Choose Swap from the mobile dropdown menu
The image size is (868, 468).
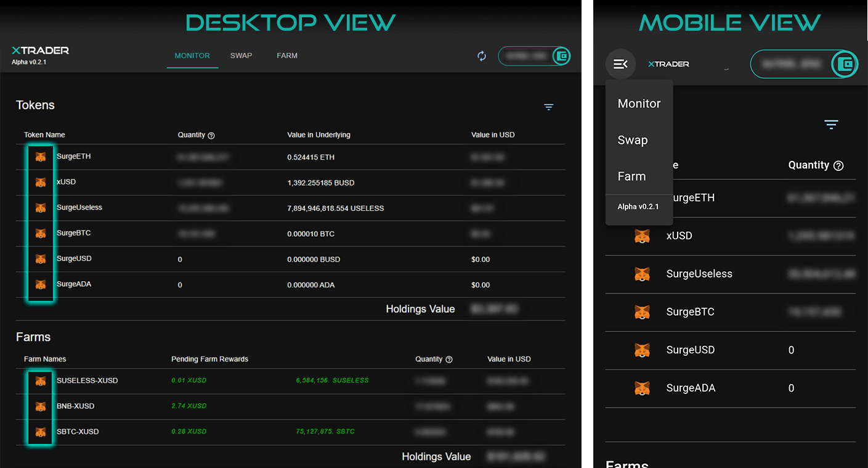pyautogui.click(x=633, y=140)
